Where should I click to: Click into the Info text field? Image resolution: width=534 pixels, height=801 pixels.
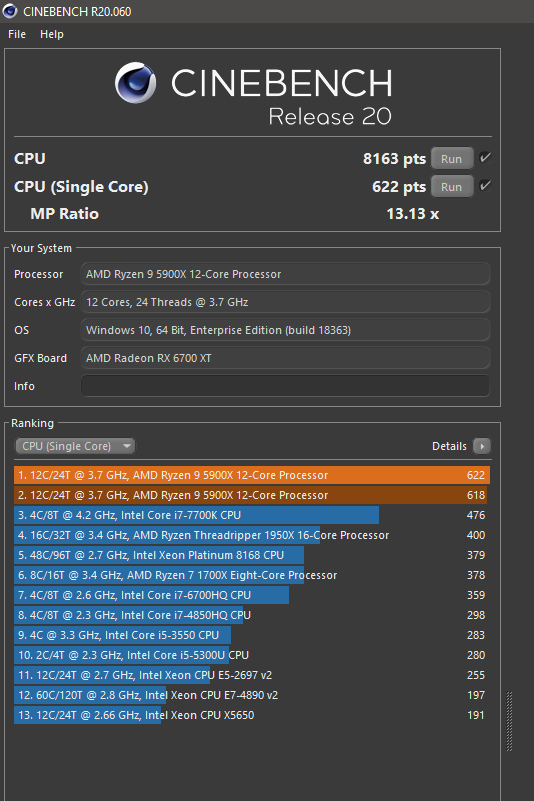click(285, 386)
